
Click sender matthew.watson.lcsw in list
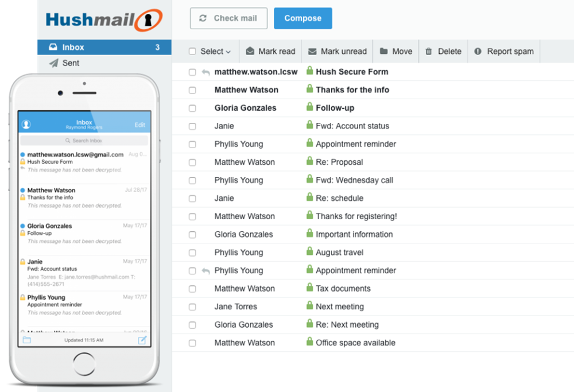(x=256, y=72)
